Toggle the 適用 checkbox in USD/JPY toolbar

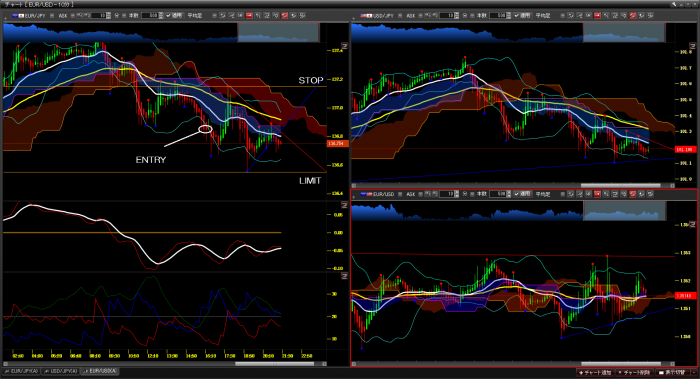pyautogui.click(x=517, y=16)
